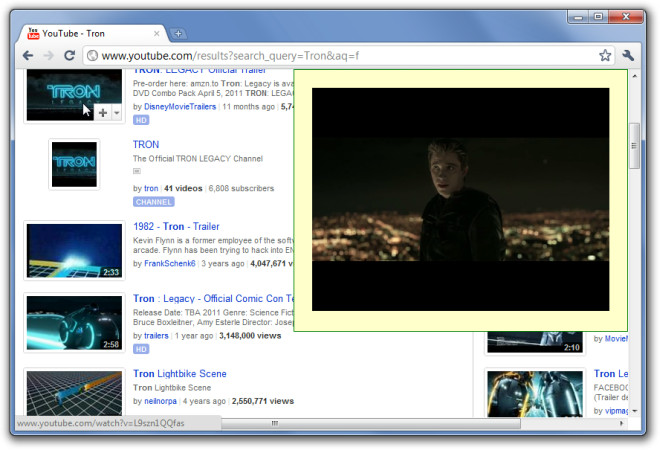Click the video preview popup frame
Screen dimensions: 660x450
click(x=460, y=200)
